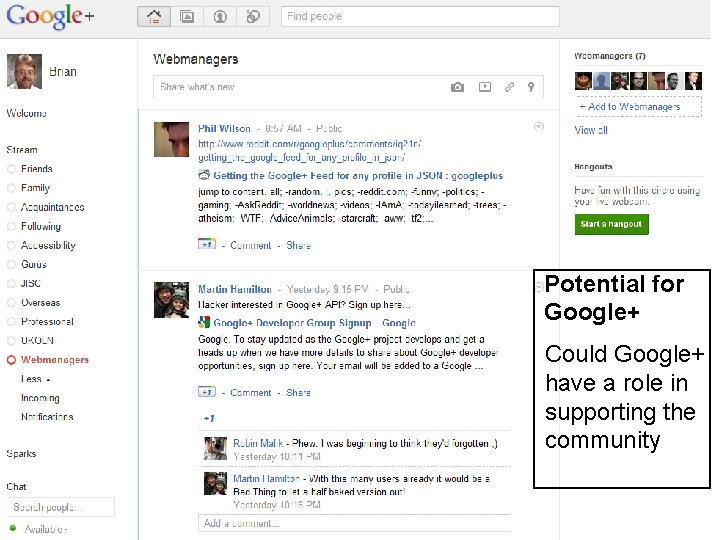
Task: Open the Photos icon in top bar
Action: pyautogui.click(x=187, y=17)
